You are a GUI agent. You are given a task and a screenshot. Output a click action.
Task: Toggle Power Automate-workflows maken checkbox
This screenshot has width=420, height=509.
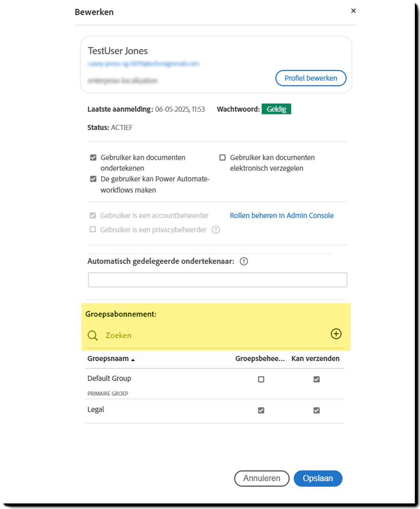(x=93, y=179)
